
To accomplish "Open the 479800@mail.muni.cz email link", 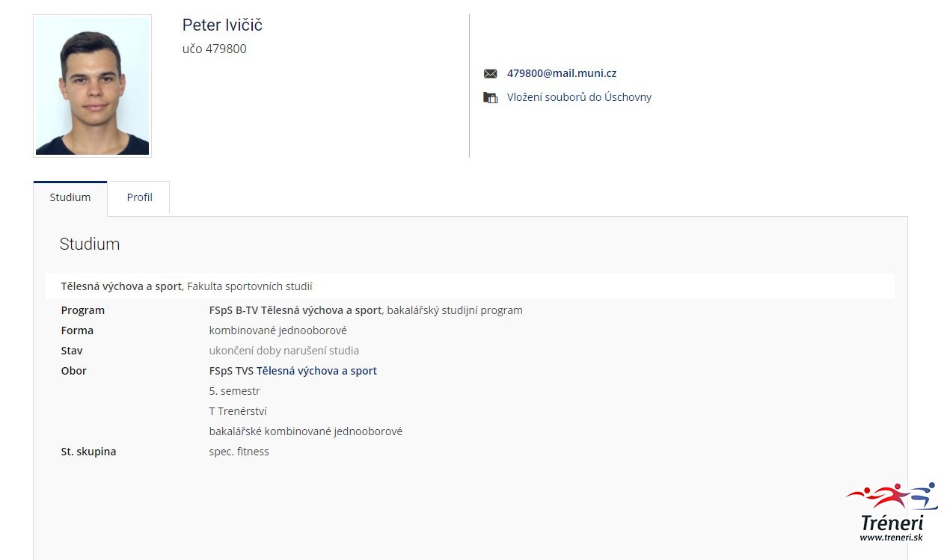I will coord(562,73).
